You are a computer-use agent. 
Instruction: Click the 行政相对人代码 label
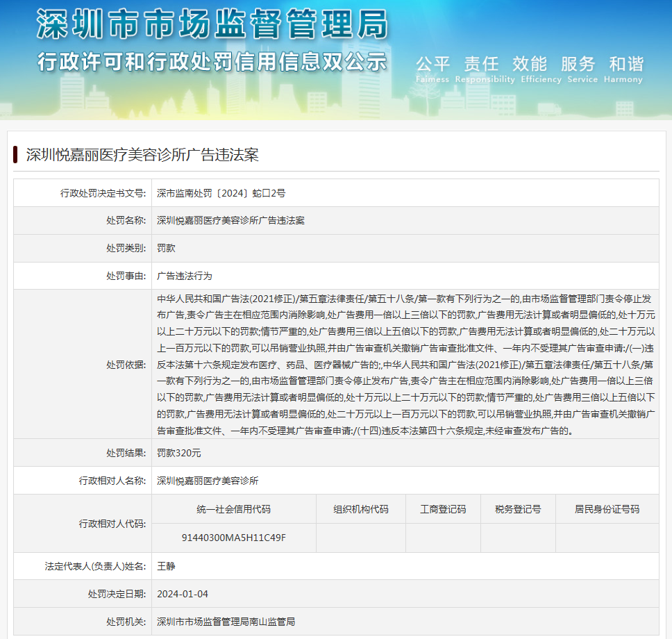click(112, 524)
